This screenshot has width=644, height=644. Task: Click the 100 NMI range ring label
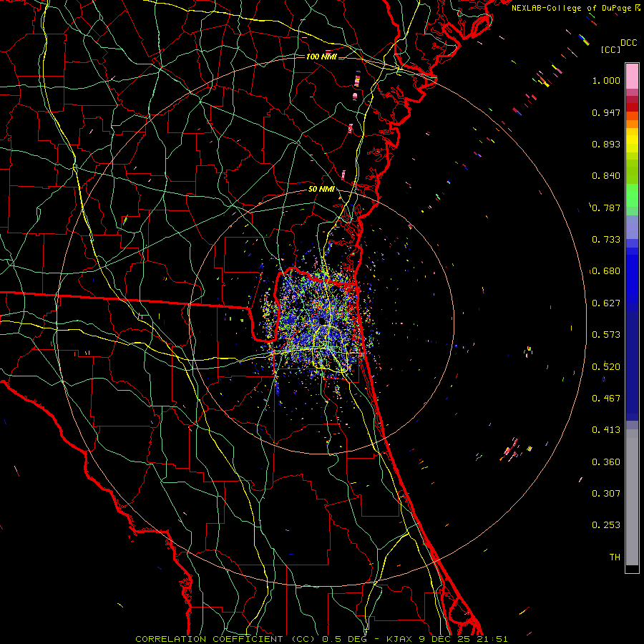coord(321,57)
